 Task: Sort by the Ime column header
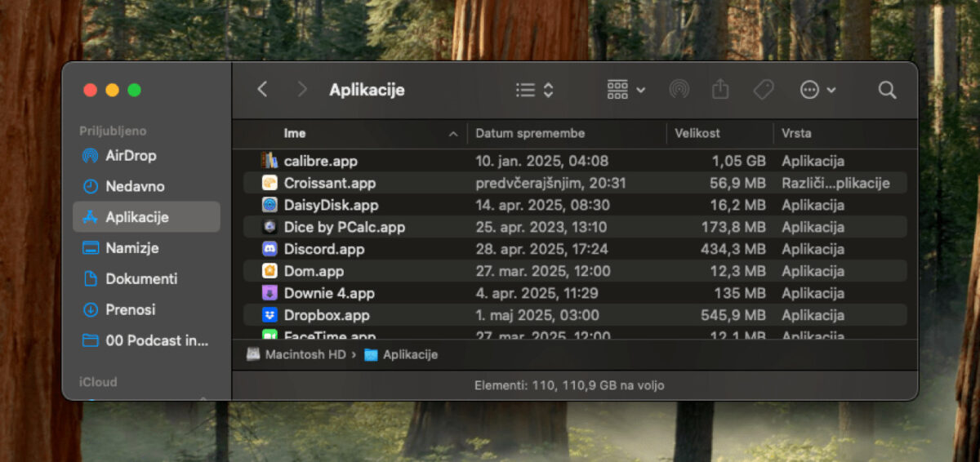pyautogui.click(x=295, y=133)
